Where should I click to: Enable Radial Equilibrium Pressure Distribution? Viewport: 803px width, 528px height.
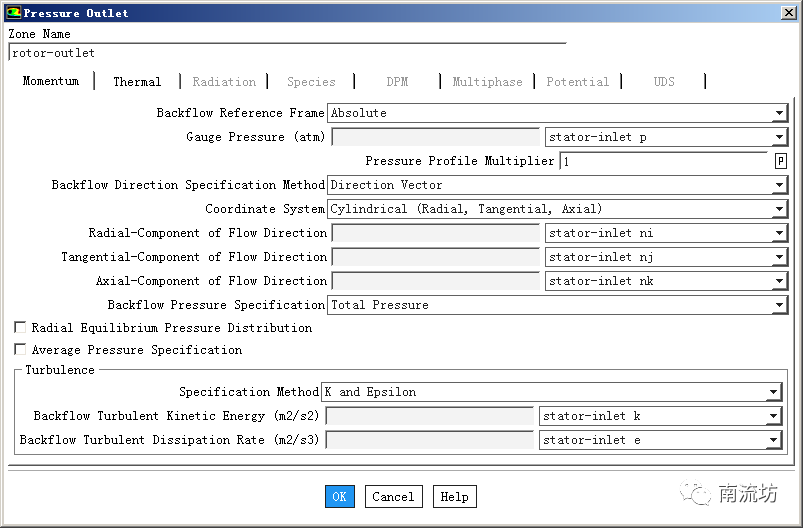pyautogui.click(x=20, y=328)
